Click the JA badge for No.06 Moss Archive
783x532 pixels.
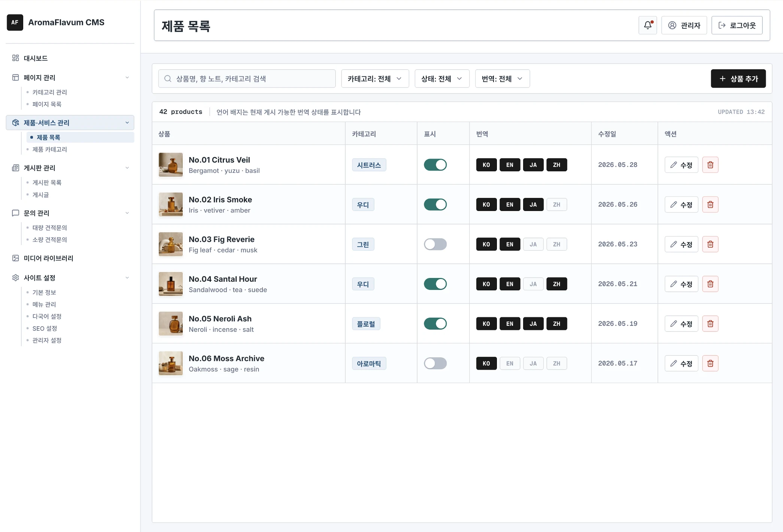point(533,363)
